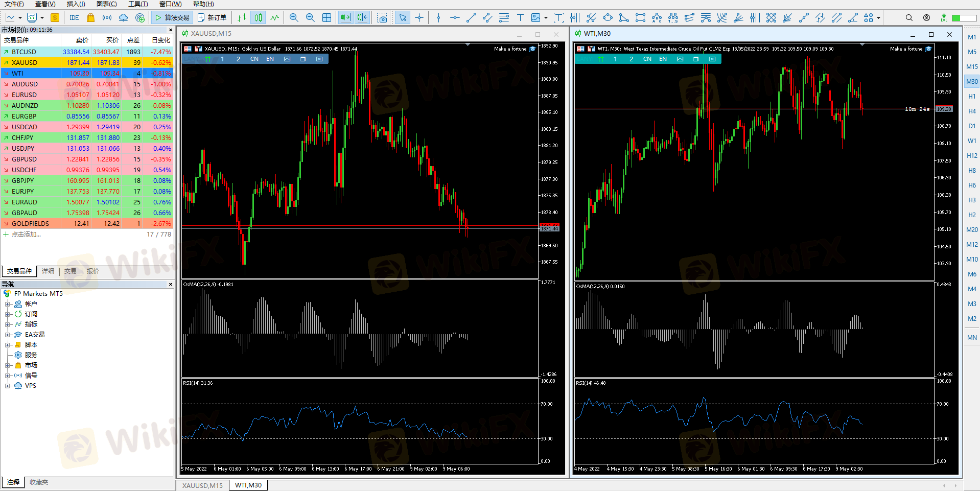The height and width of the screenshot is (491, 980).
Task: Toggle the line chart display mode
Action: pos(275,18)
